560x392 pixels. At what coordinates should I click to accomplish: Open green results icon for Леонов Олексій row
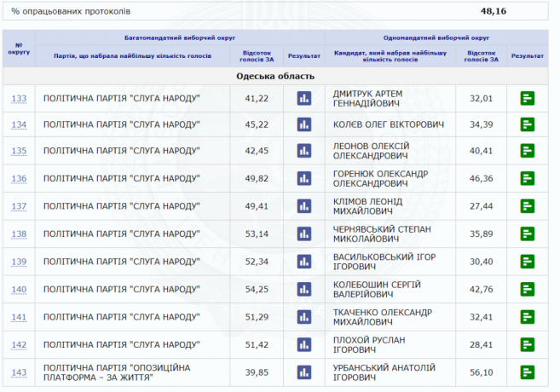click(527, 151)
